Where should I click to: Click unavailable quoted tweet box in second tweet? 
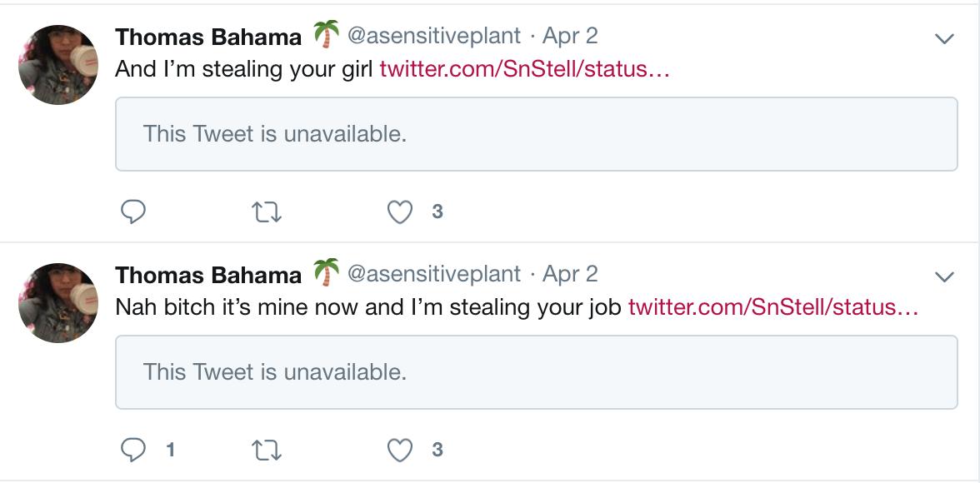point(536,372)
